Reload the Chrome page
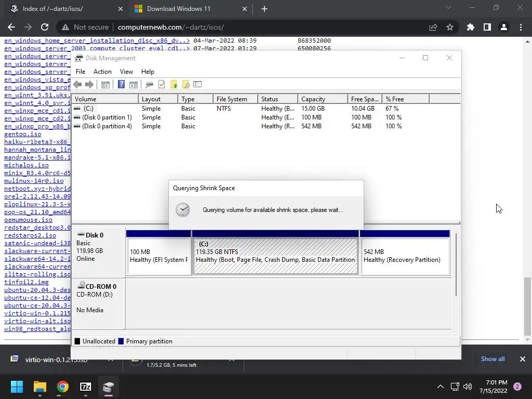Screen dimensions: 532x399 (45, 27)
